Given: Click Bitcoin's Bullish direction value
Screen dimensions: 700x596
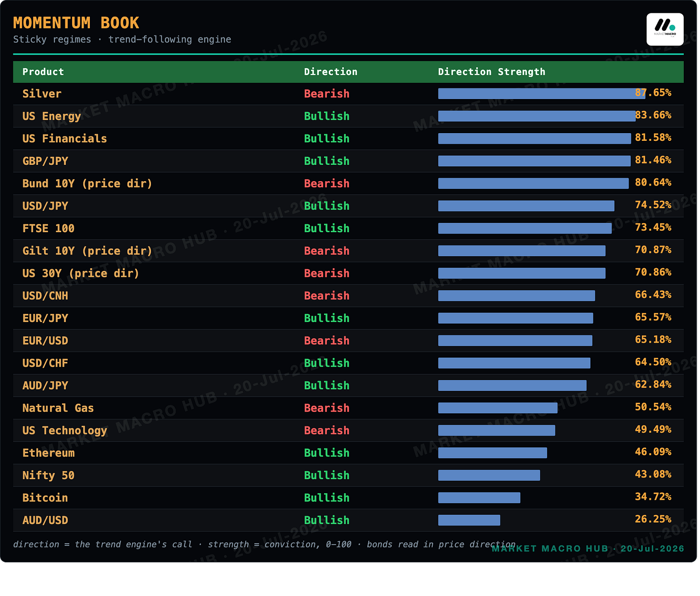Looking at the screenshot, I should 327,498.
